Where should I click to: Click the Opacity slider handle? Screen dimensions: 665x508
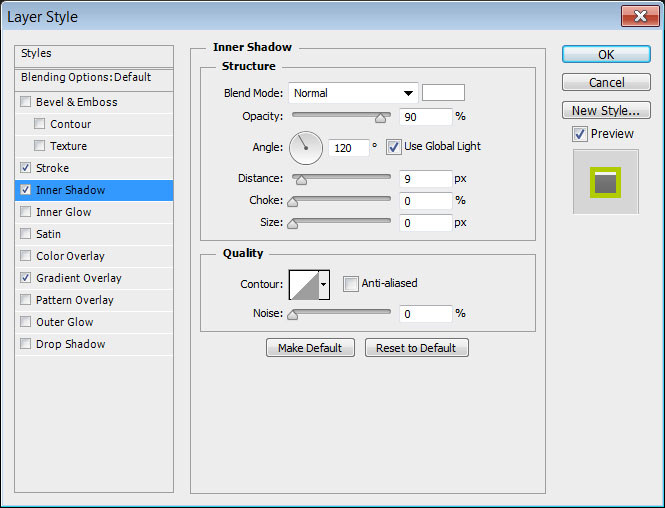coord(380,117)
